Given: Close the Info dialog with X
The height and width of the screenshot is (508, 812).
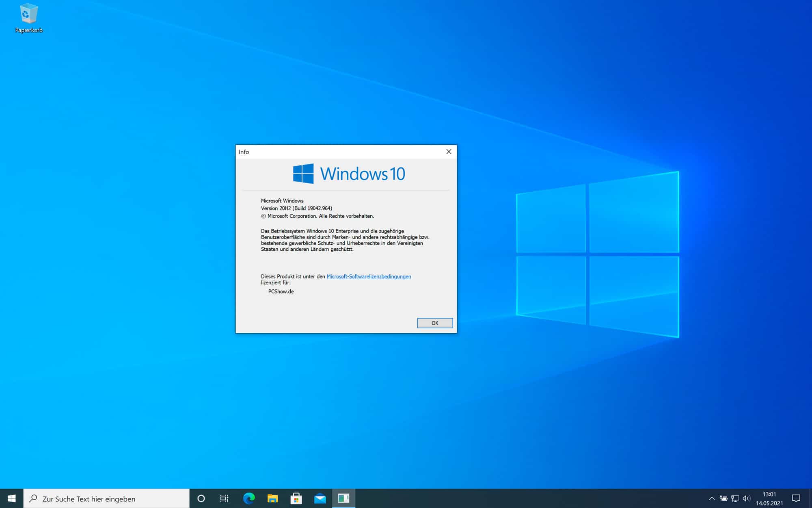Looking at the screenshot, I should coord(449,152).
